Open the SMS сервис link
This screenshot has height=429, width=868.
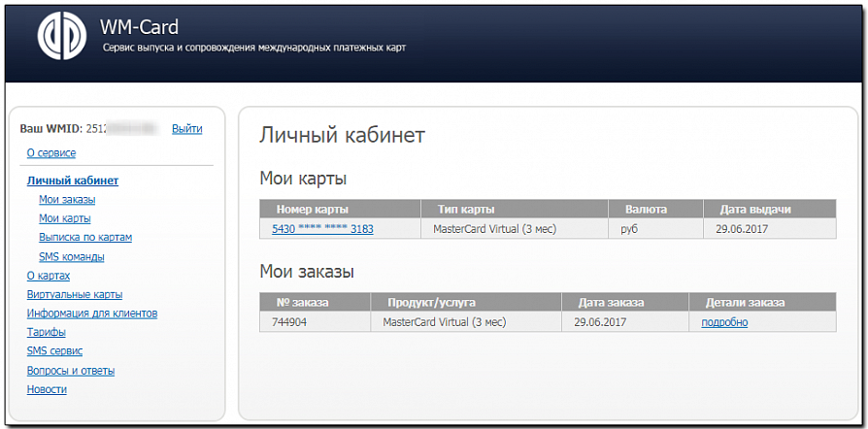[54, 350]
